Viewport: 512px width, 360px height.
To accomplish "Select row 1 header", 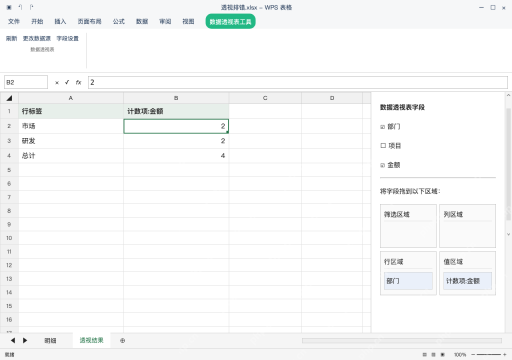I will coord(9,111).
